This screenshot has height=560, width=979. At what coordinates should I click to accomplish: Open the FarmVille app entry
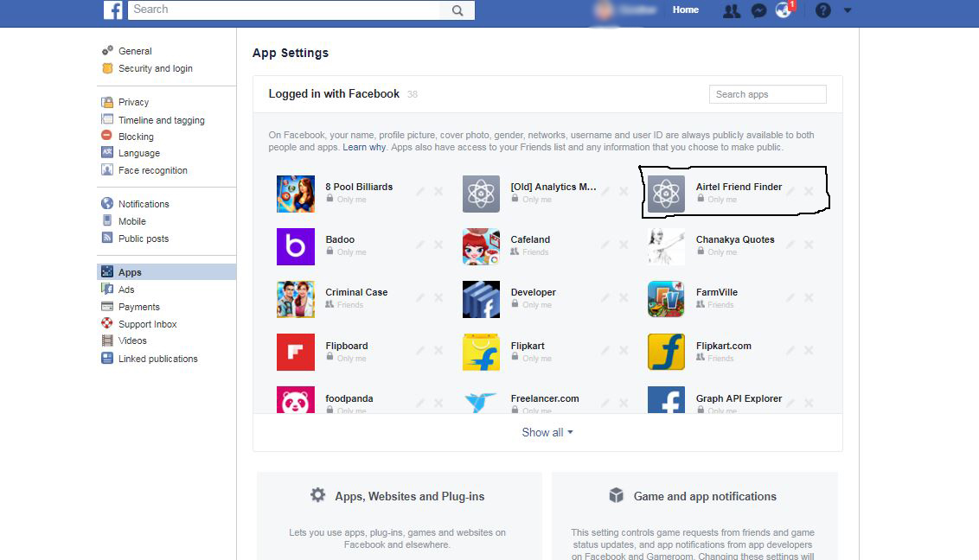716,292
